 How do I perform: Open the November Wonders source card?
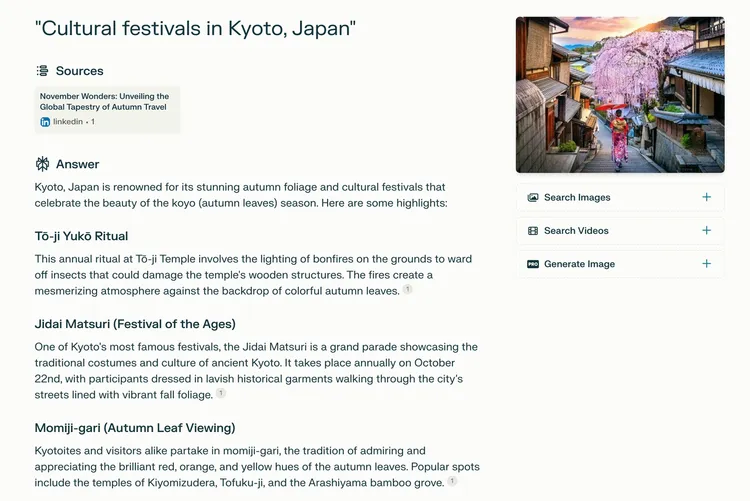tap(106, 108)
